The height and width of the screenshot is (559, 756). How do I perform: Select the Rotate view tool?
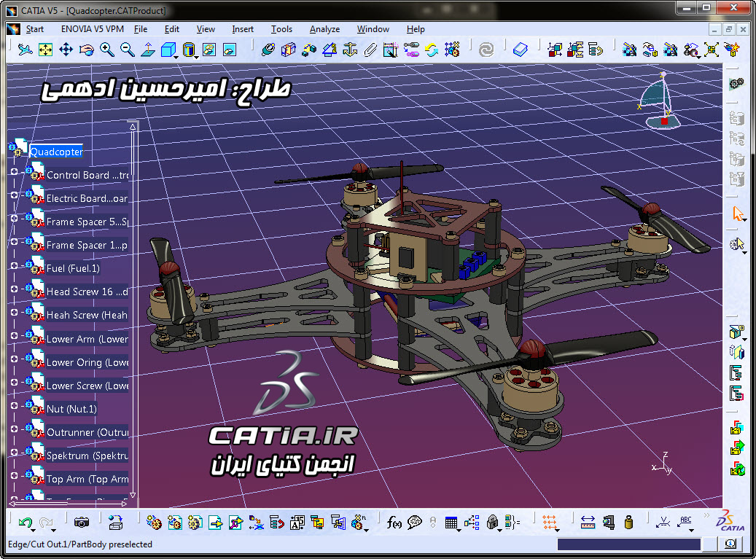(x=86, y=49)
